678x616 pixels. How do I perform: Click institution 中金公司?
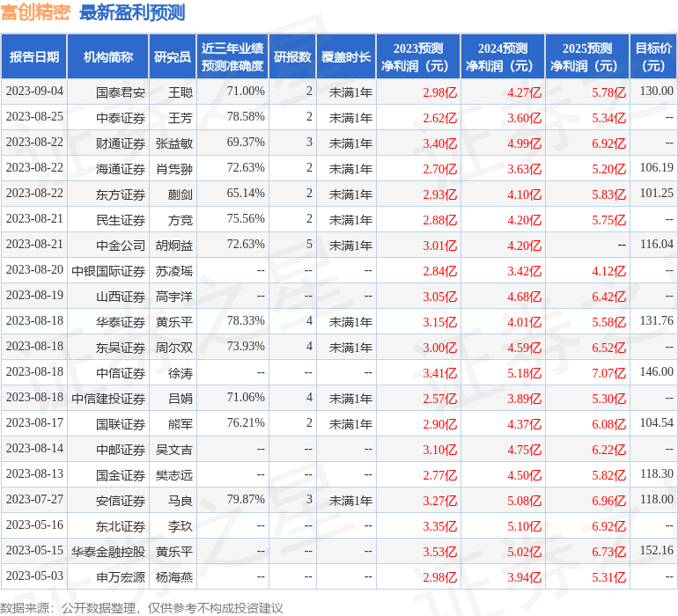coord(121,246)
